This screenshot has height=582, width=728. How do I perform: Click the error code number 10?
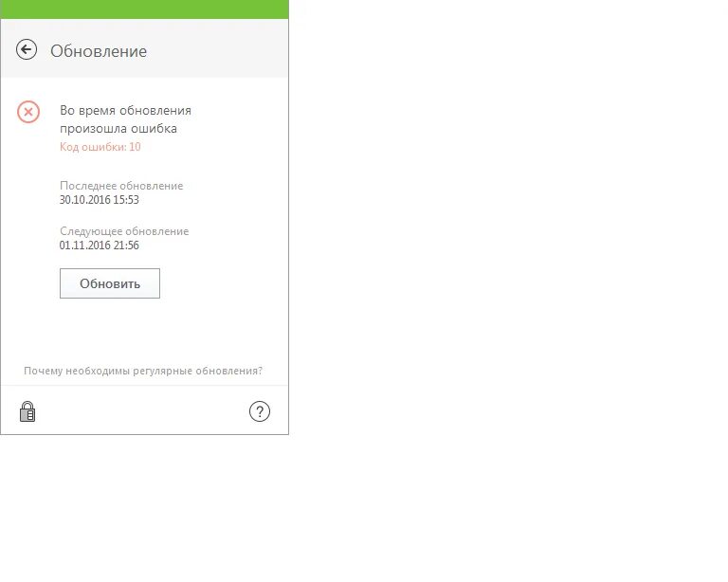point(135,147)
